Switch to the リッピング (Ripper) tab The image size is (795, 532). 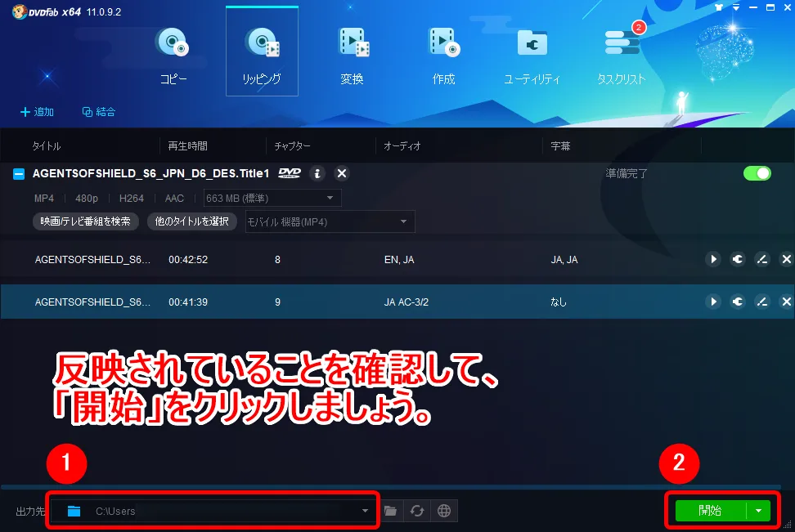(262, 51)
